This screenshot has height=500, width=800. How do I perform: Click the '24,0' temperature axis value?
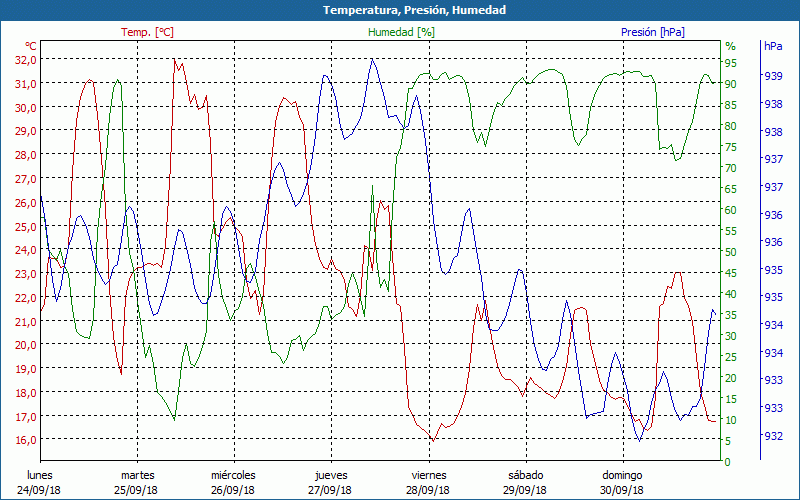[26, 249]
